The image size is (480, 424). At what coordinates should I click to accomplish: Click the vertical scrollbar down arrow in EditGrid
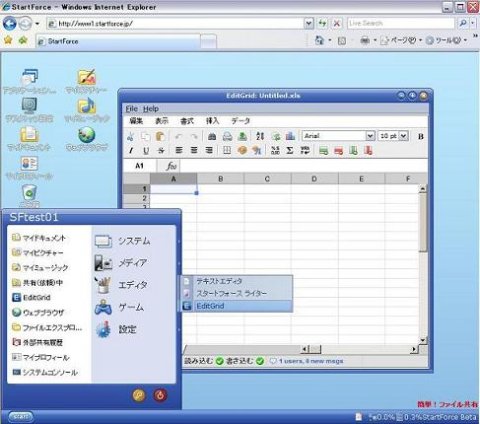point(423,340)
